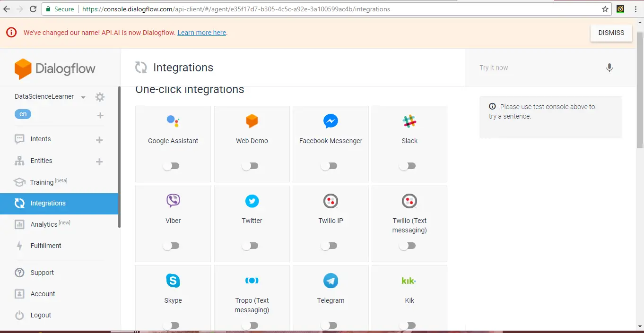The image size is (644, 333).
Task: Dismiss the name change banner
Action: [611, 33]
